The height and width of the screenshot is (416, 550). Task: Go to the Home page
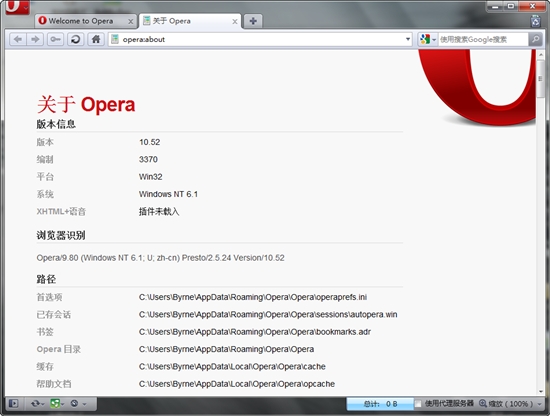point(96,39)
